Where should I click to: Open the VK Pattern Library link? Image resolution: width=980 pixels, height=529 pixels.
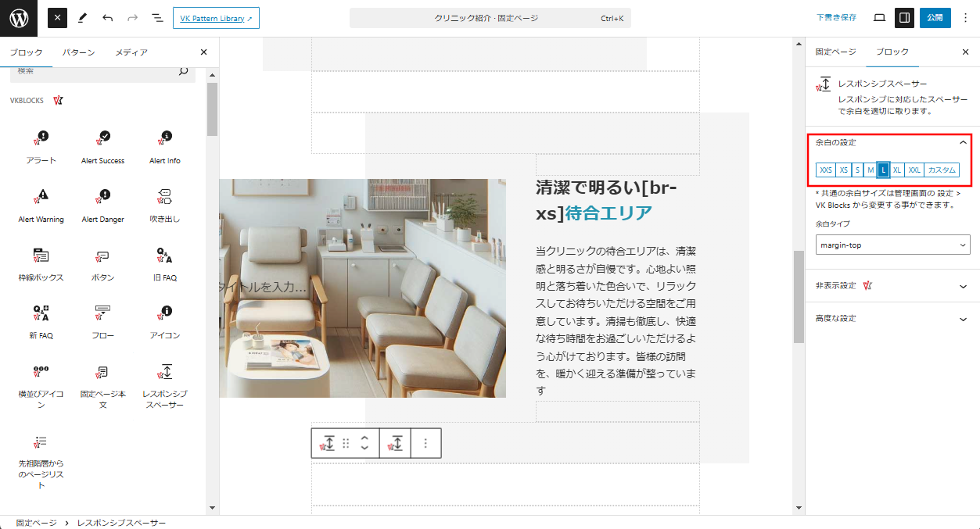pos(216,18)
